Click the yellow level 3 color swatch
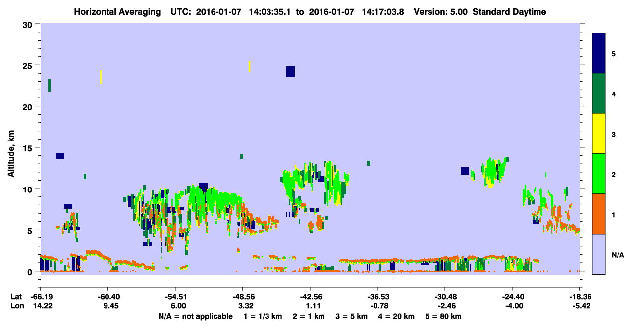 599,134
